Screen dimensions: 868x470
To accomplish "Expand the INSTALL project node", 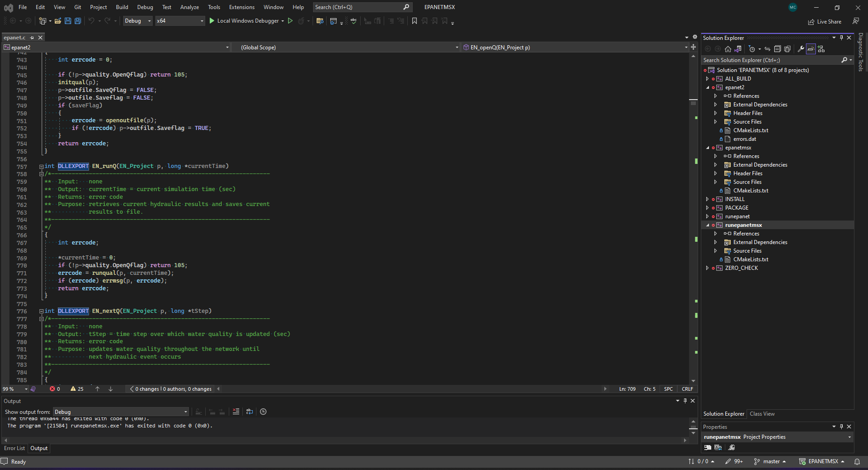I will (x=708, y=199).
